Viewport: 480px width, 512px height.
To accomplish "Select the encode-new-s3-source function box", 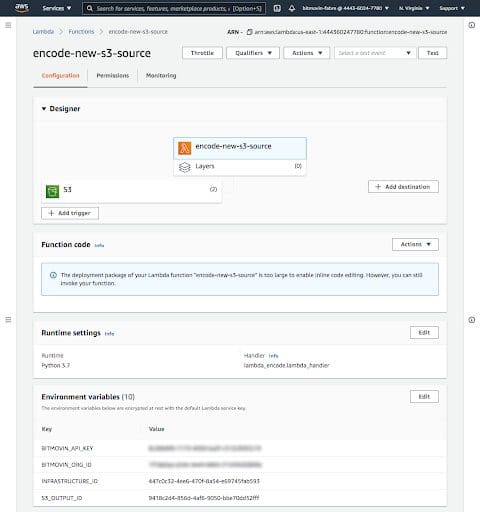I will click(240, 148).
